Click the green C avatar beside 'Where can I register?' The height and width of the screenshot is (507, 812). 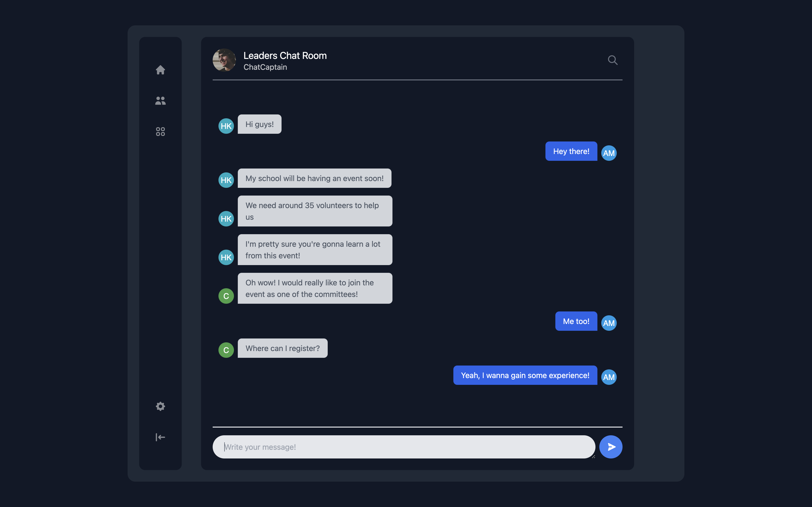(226, 350)
